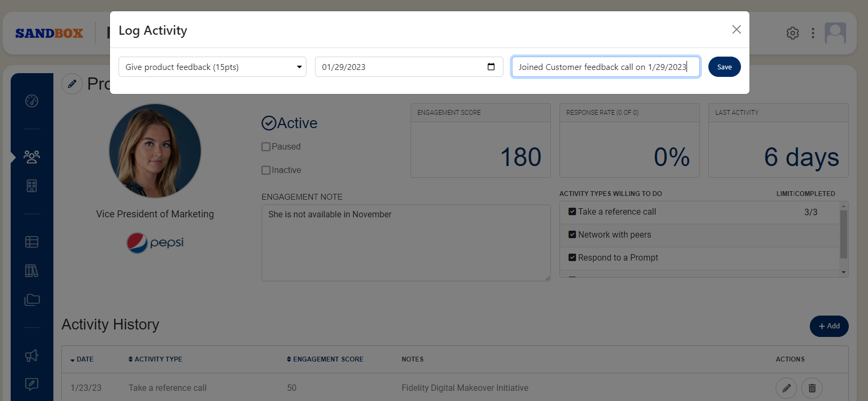Click the activity types list scrollbar
The height and width of the screenshot is (401, 868).
click(x=843, y=235)
